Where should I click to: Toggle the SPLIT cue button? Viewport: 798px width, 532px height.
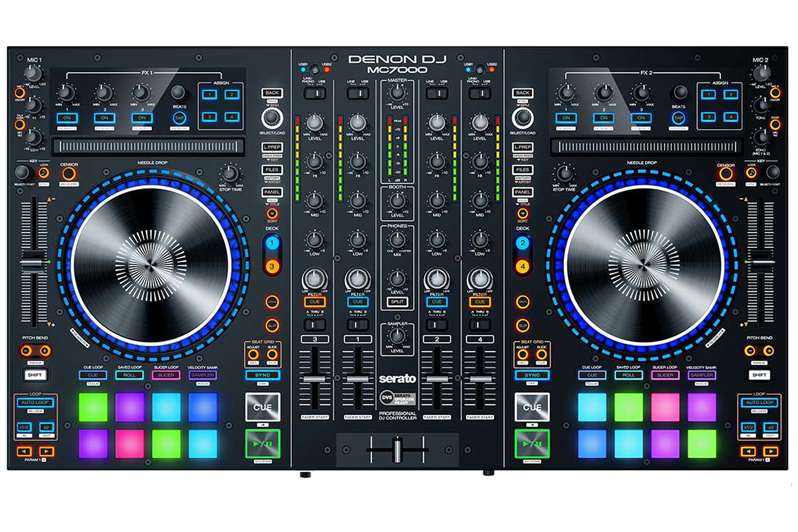[x=397, y=302]
